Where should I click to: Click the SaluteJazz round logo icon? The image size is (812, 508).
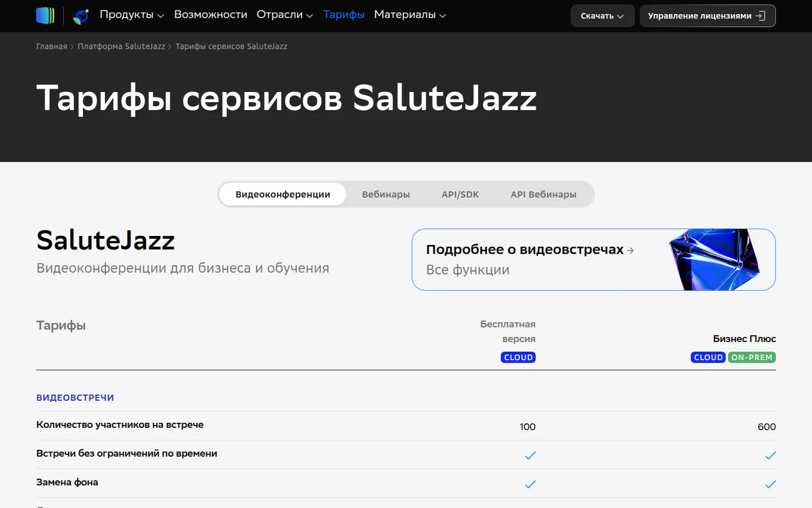(x=81, y=16)
